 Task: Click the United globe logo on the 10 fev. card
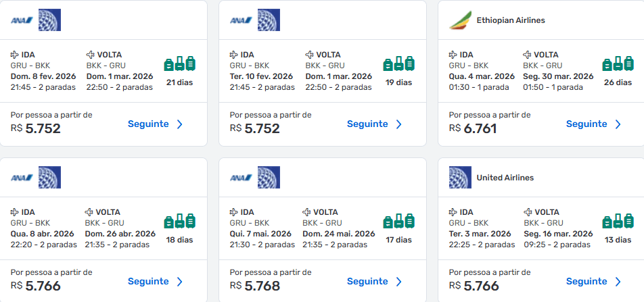click(269, 20)
